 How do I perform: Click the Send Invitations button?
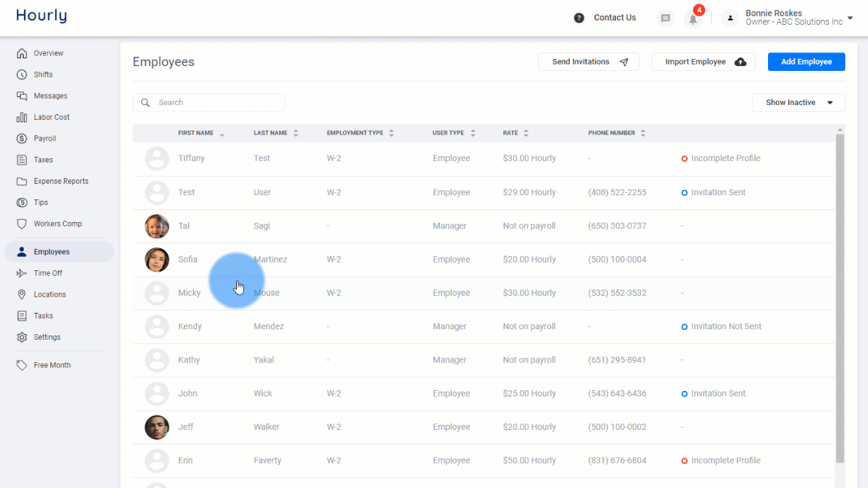589,62
